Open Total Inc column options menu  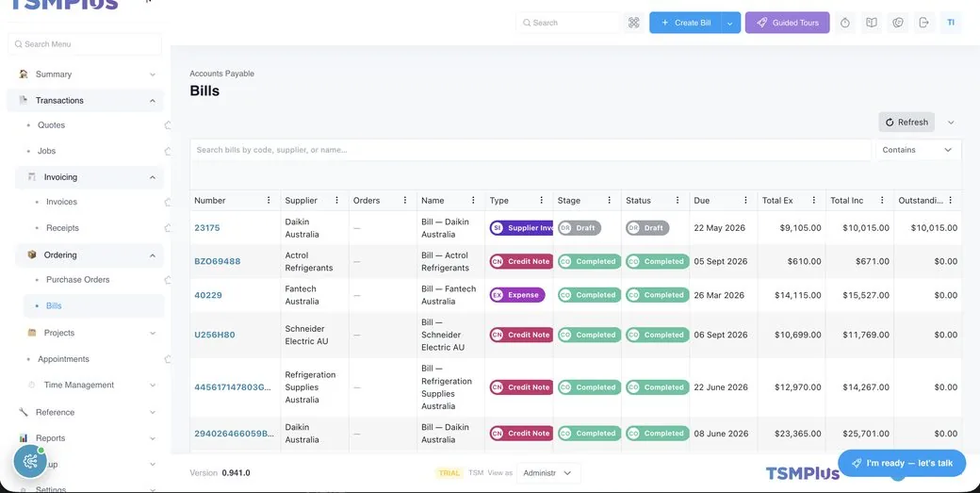(x=882, y=201)
